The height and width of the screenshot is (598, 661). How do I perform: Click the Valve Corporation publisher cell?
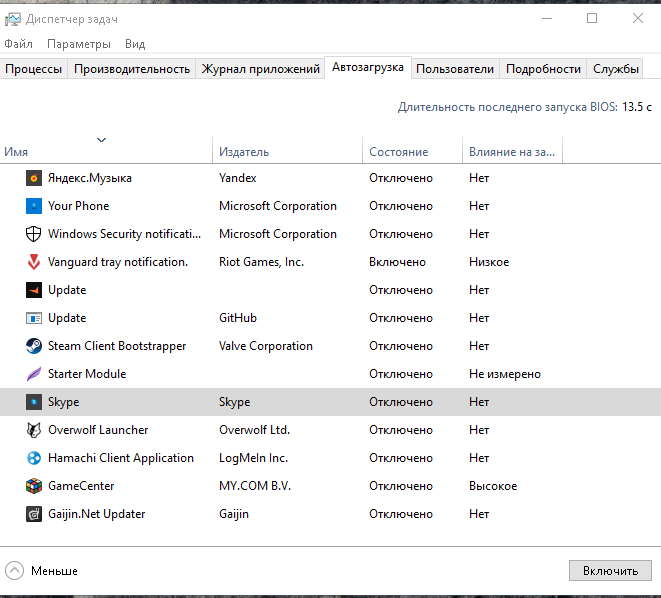(x=266, y=346)
